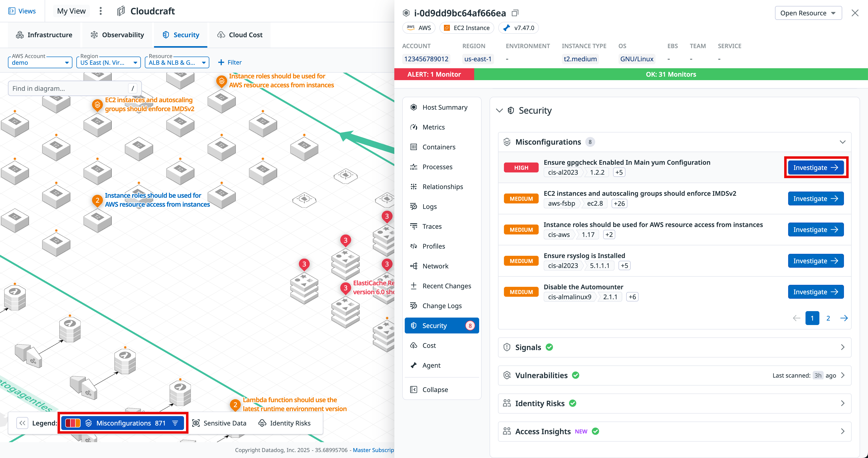This screenshot has width=868, height=458.
Task: Open Processes section icon
Action: [413, 167]
